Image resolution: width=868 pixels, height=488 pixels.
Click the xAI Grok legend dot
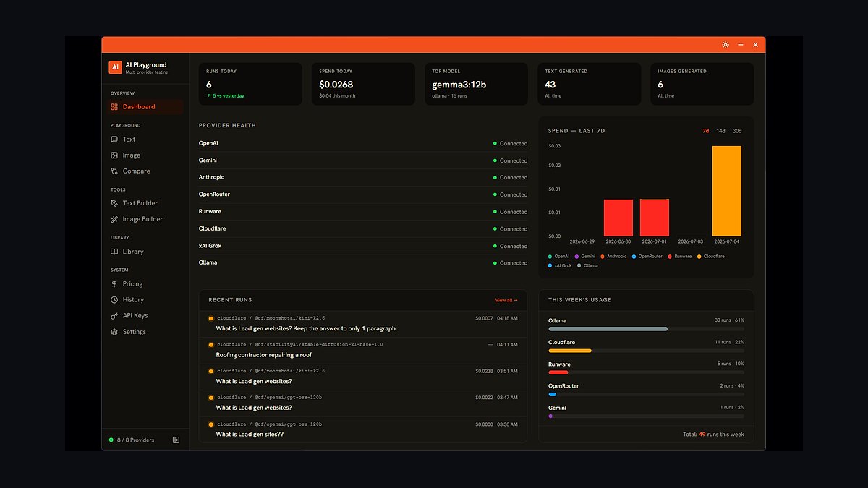coord(550,266)
